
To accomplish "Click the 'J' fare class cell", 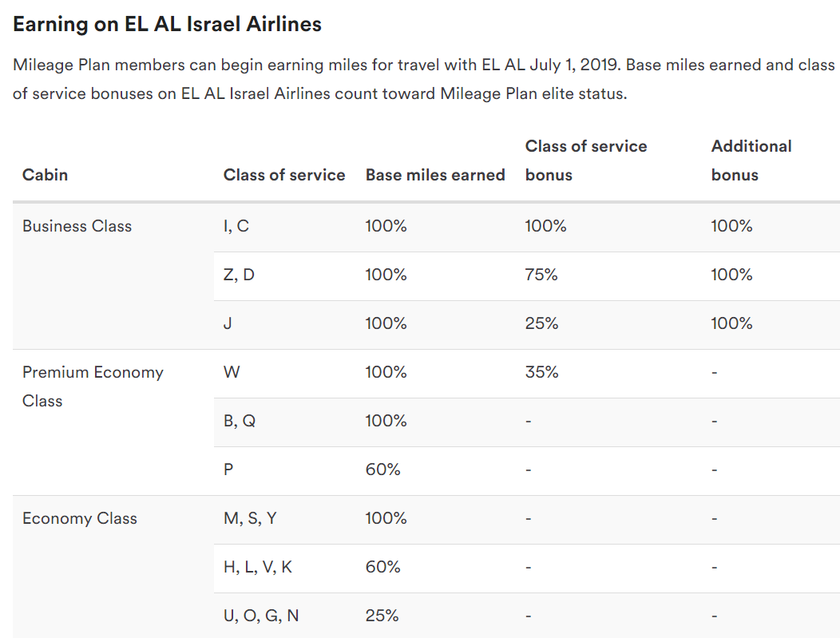I will click(x=228, y=323).
